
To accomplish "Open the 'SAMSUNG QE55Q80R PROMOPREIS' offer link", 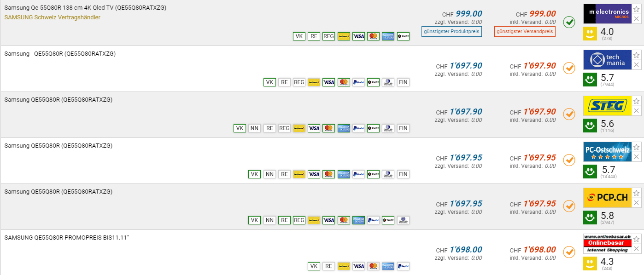I will [66, 238].
